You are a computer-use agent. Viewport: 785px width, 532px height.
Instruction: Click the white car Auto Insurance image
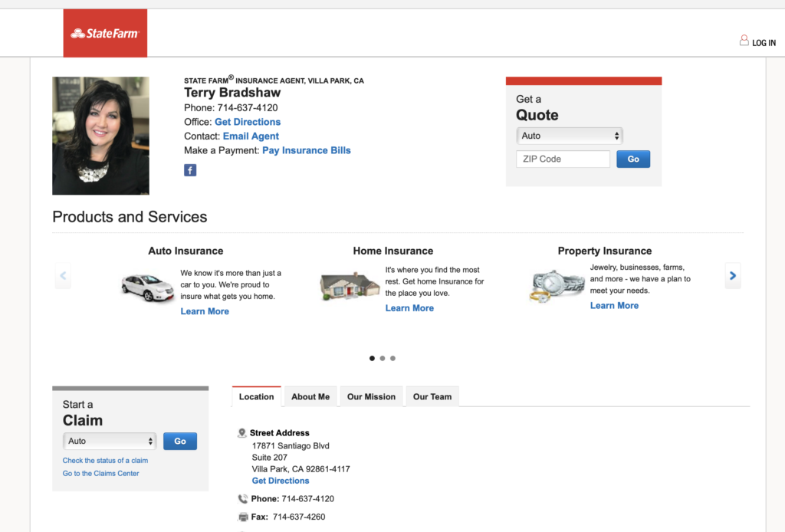(x=147, y=287)
